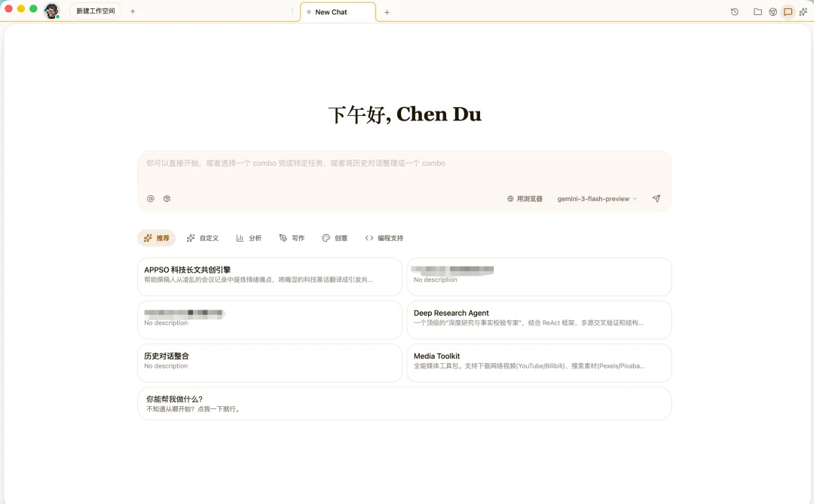Click the combo icon next to the @ symbol
This screenshot has width=814, height=504.
167,198
